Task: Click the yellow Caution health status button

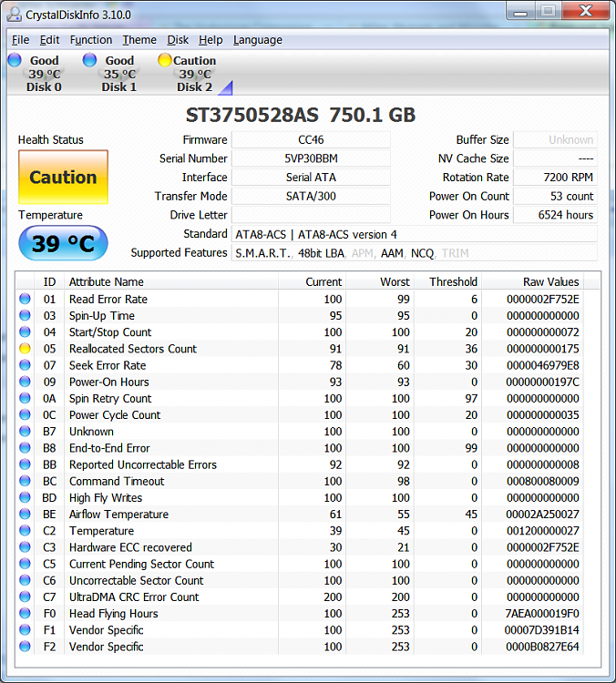Action: (63, 178)
